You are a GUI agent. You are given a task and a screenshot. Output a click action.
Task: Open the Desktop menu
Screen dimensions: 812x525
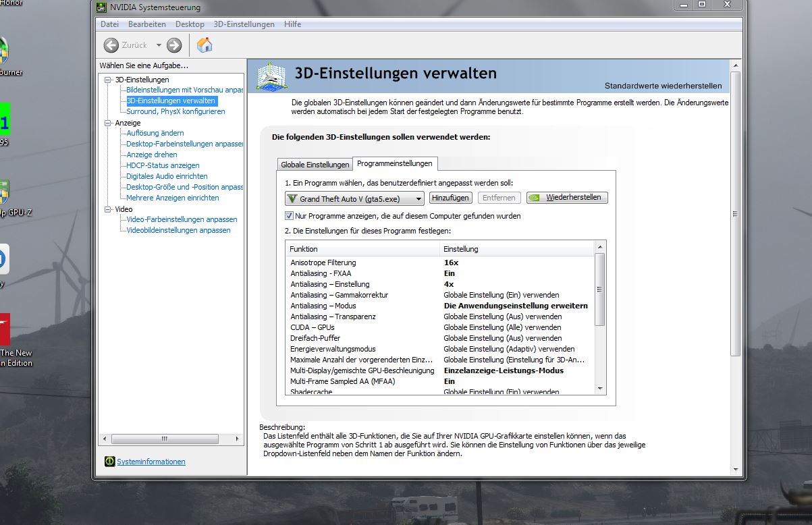pos(190,24)
